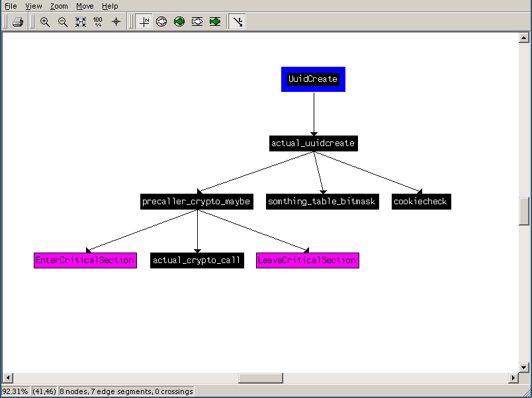Click the Zoom In magnifier icon
Image resolution: width=532 pixels, height=398 pixels.
point(45,22)
